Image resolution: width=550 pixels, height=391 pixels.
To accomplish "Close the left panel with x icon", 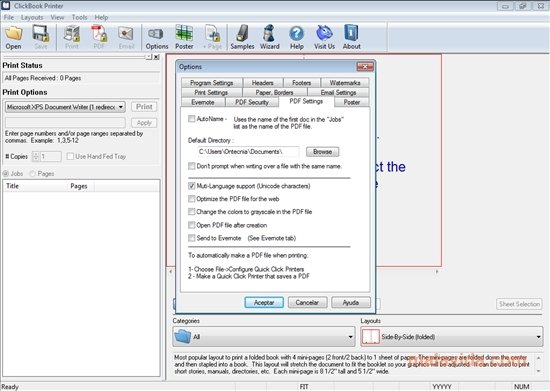I will tap(156, 57).
